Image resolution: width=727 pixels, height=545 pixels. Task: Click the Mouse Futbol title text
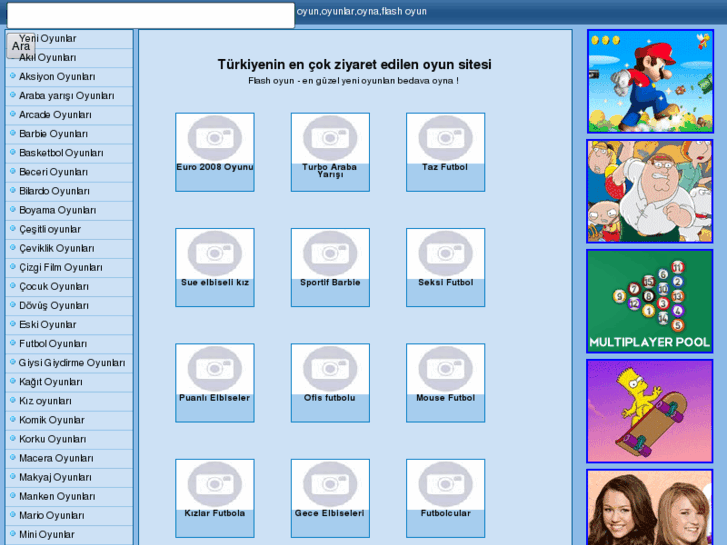446,398
